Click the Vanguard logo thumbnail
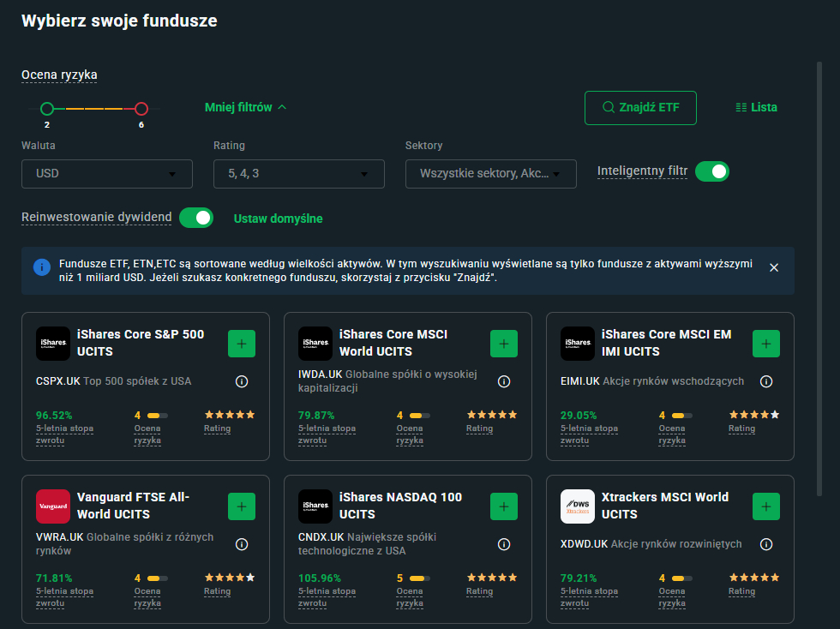Screen dimensions: 840x629 53,506
